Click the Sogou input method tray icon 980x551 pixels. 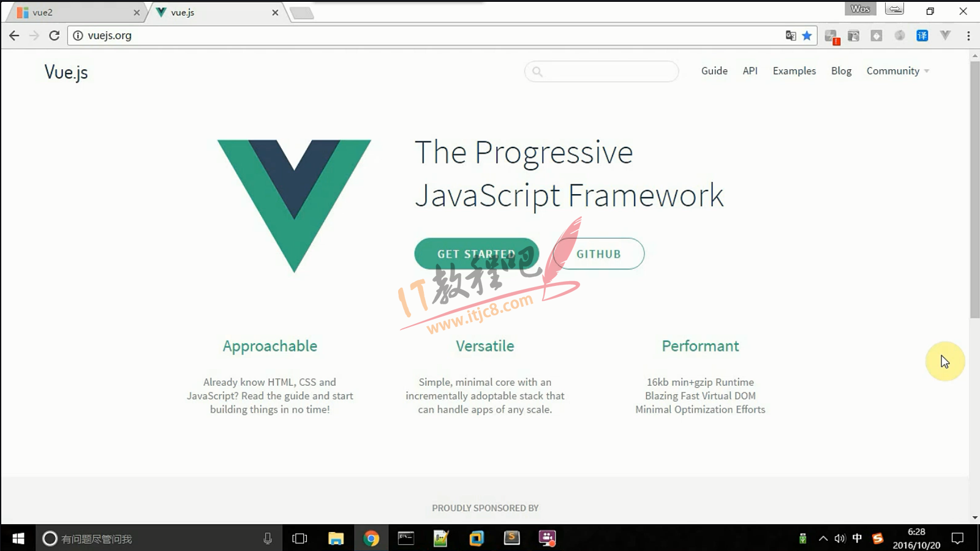point(878,538)
